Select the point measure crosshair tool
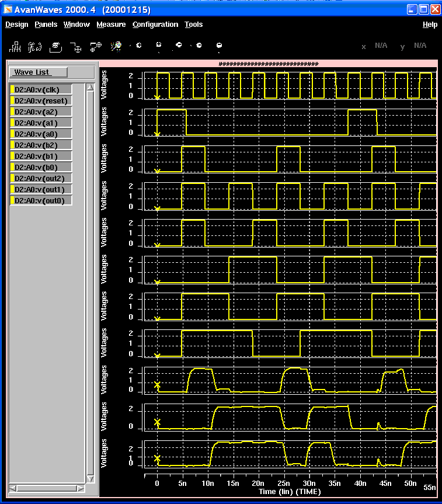Screen dimensions: 442x504 click(x=76, y=47)
